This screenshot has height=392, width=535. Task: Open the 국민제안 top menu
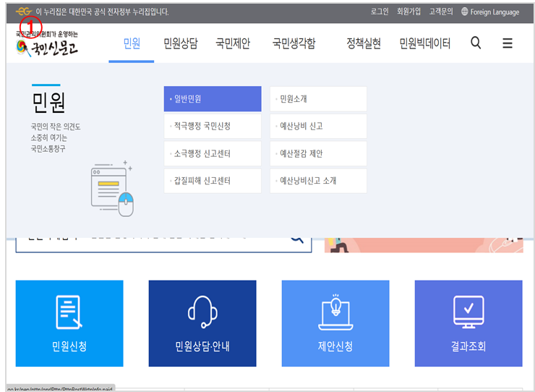(233, 43)
